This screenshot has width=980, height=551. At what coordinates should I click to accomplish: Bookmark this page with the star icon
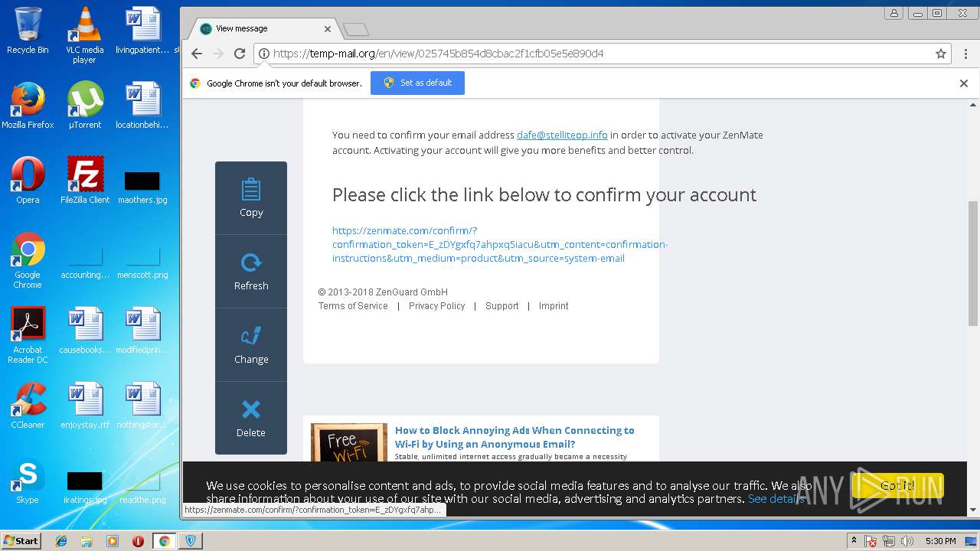tap(941, 54)
